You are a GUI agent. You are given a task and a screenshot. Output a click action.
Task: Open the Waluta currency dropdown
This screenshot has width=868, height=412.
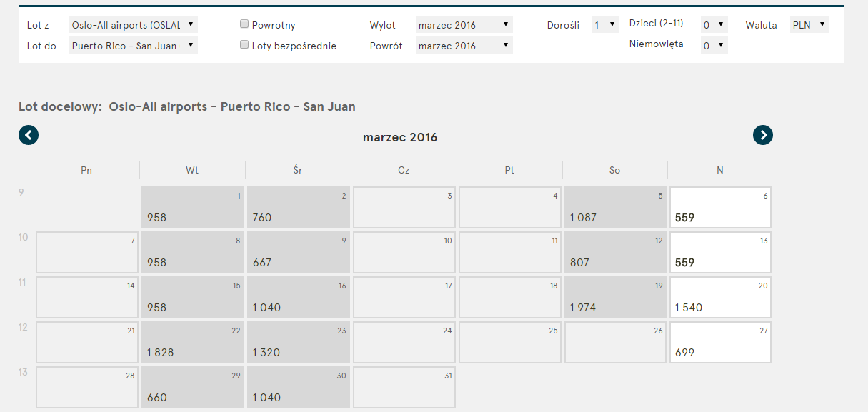pos(810,25)
